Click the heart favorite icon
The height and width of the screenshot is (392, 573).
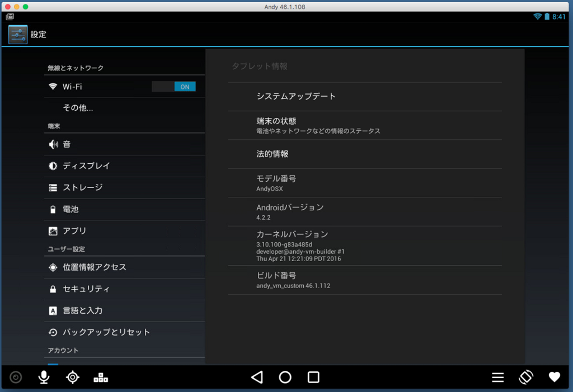pos(555,377)
